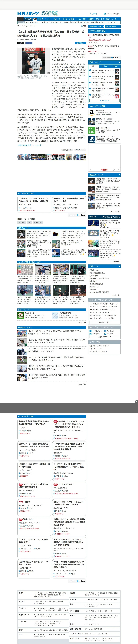Expand もっと見る in ranking
The width and height of the screenshot is (138, 644).
coord(104,101)
